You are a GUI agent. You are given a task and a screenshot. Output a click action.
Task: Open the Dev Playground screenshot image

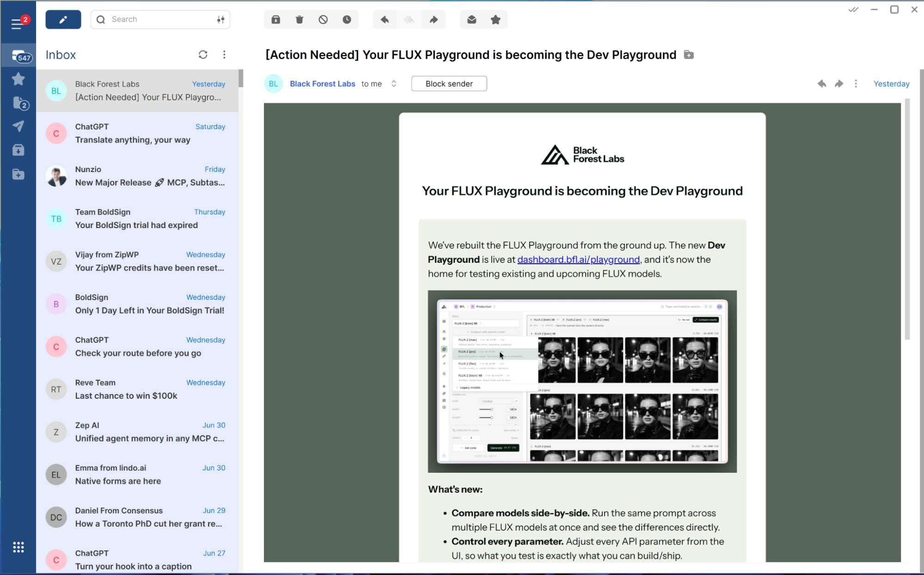coord(582,381)
